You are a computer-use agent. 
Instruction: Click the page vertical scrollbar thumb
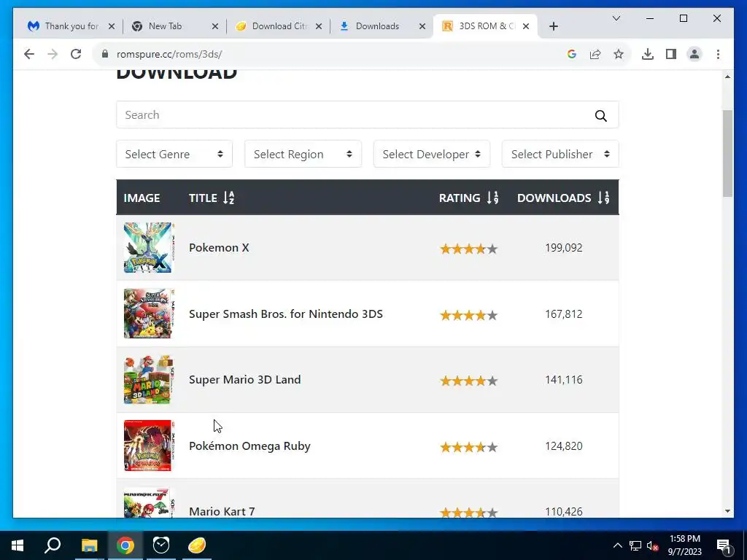coord(727,153)
